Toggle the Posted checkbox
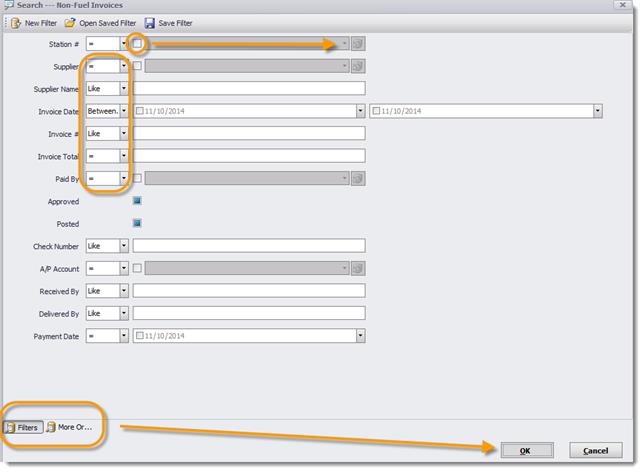643x472 pixels. 138,223
